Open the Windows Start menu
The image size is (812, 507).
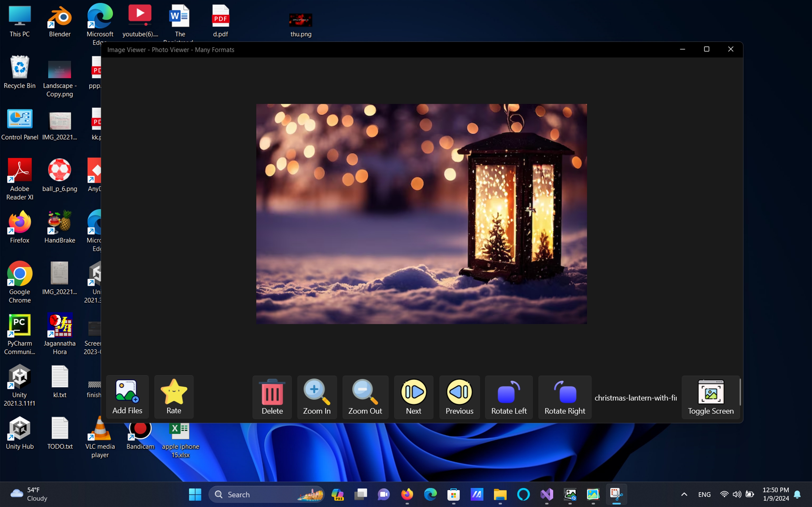(x=195, y=494)
